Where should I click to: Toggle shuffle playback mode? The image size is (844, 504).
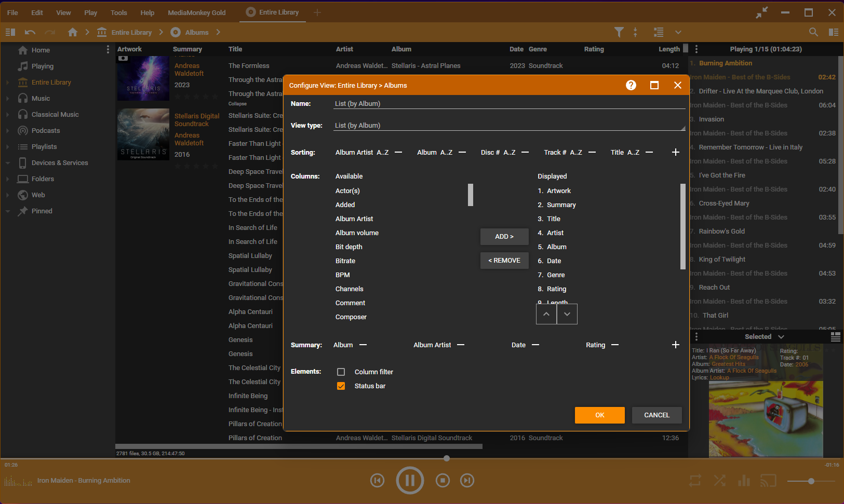tap(719, 481)
